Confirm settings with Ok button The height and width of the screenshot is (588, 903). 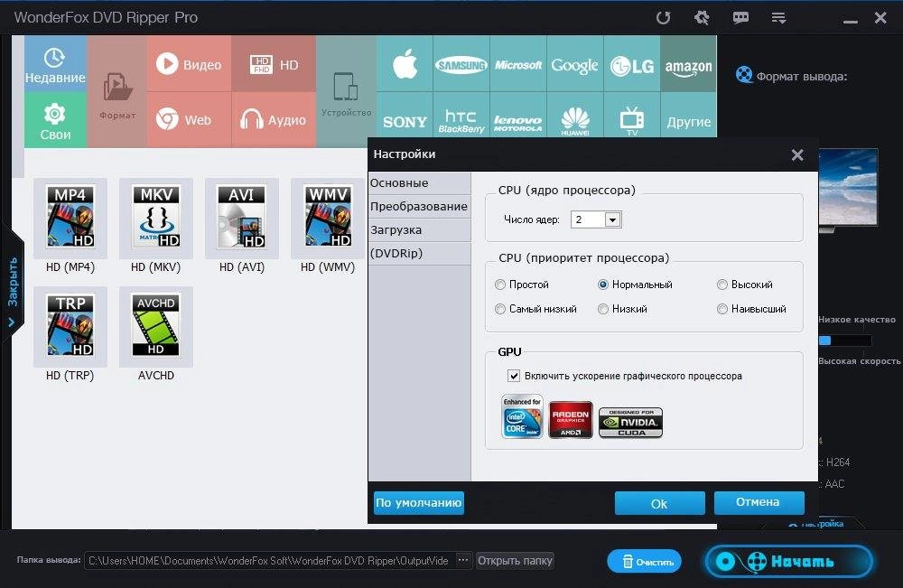[x=659, y=503]
